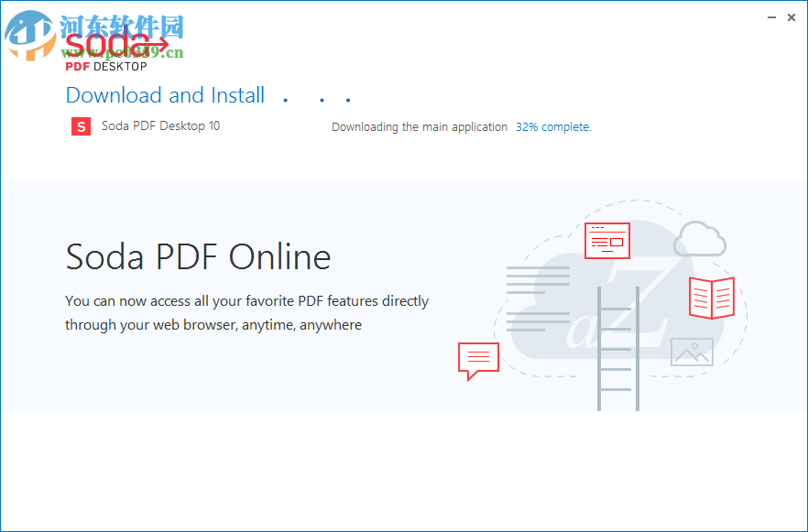Click the Soda PDF Online heading
The height and width of the screenshot is (532, 808).
(x=198, y=257)
